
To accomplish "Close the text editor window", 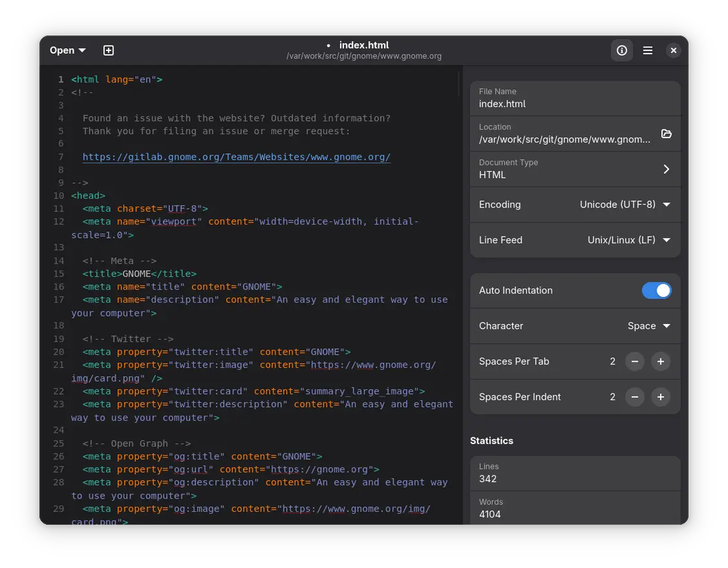I will click(x=674, y=50).
